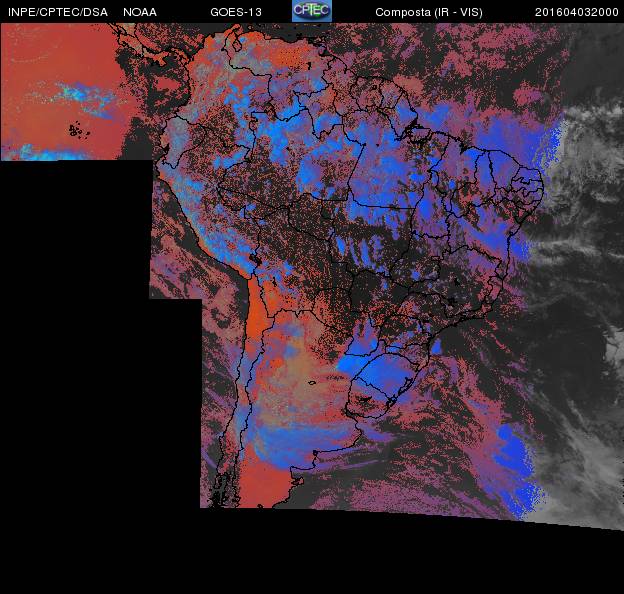Click the CPTEC logo in the header
The image size is (624, 594).
click(x=312, y=11)
